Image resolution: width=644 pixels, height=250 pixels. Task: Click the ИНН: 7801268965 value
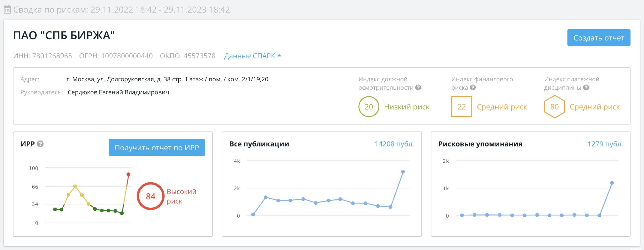(43, 56)
